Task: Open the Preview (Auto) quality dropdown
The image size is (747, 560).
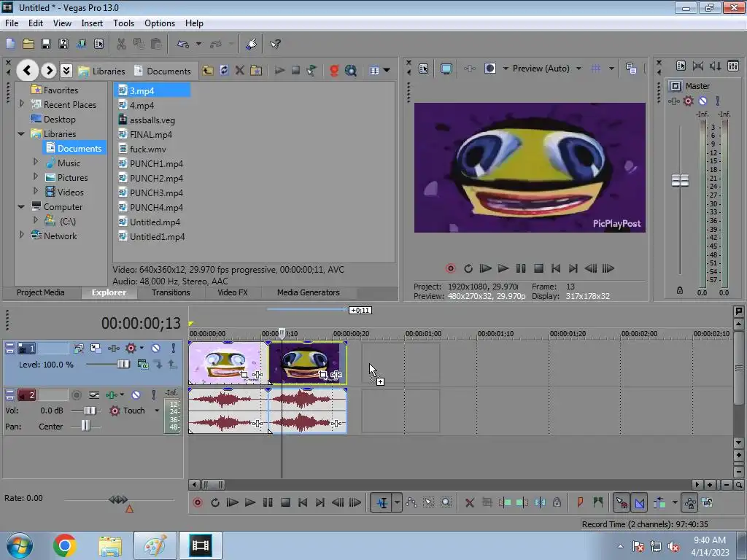Action: coord(578,69)
